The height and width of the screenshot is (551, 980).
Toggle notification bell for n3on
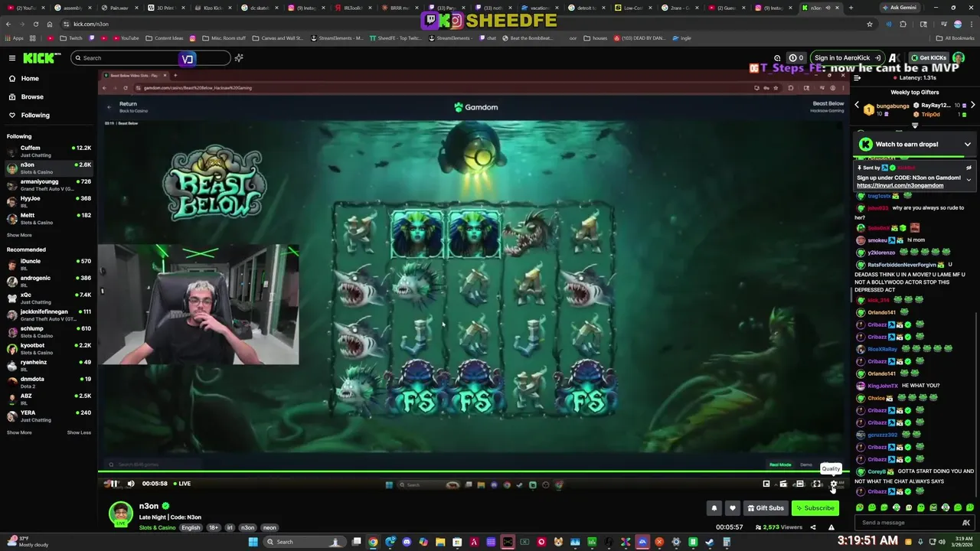(x=714, y=508)
